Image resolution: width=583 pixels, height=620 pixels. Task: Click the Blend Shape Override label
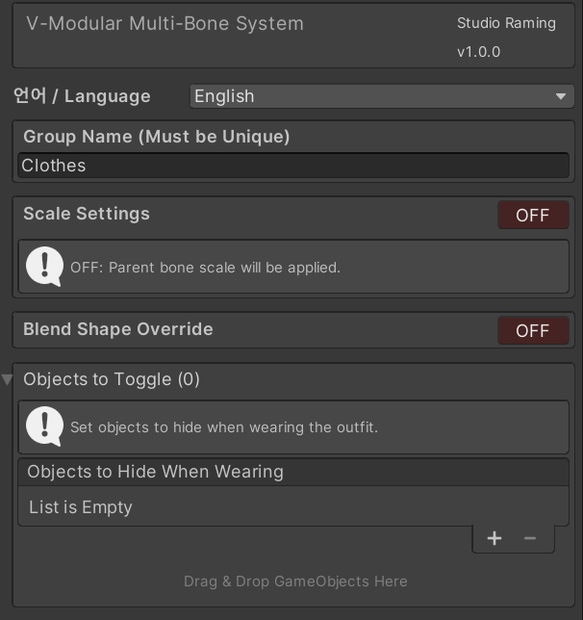pos(118,329)
